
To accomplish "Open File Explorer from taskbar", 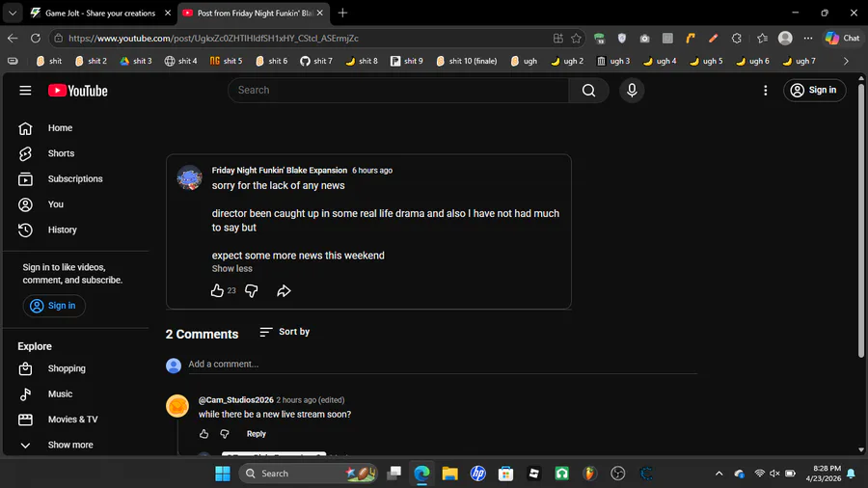I will click(449, 474).
